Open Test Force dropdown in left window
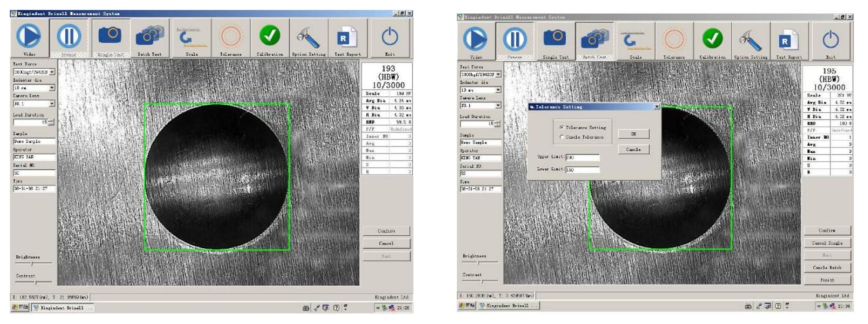The image size is (868, 324). [52, 72]
